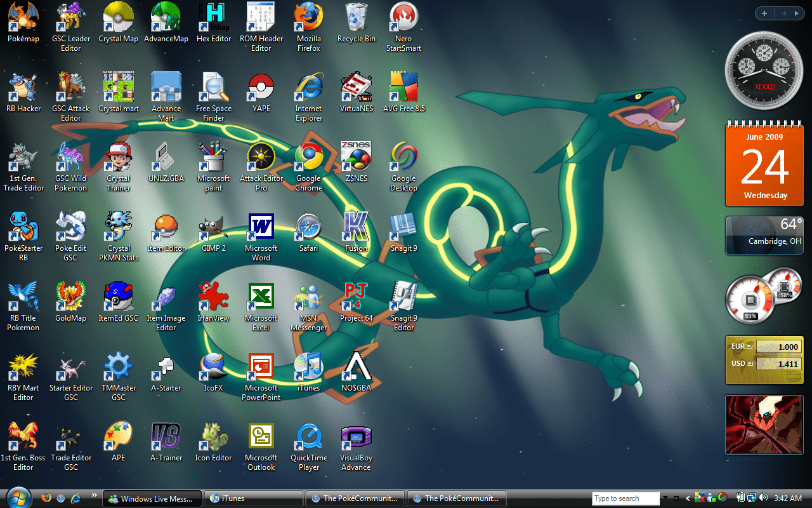Switch to Windows Live Messenger taskbar button

pyautogui.click(x=152, y=498)
